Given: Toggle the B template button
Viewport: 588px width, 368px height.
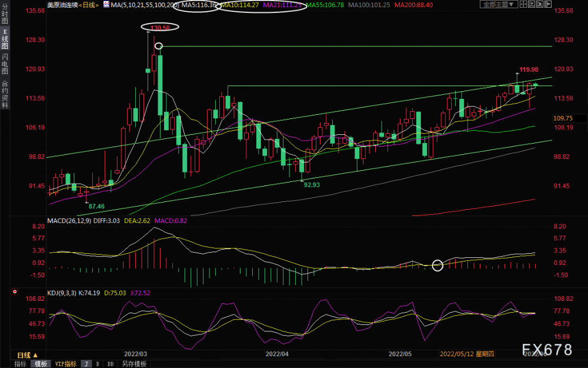Looking at the screenshot, I should coord(97,364).
